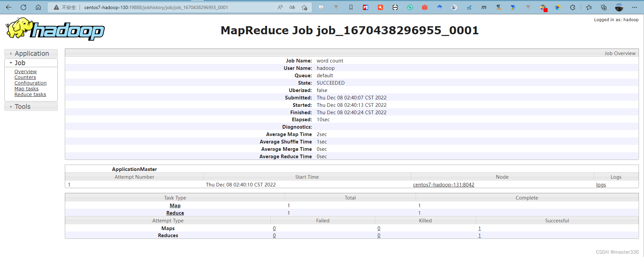Open browser extensions puzzle menu

(x=572, y=7)
